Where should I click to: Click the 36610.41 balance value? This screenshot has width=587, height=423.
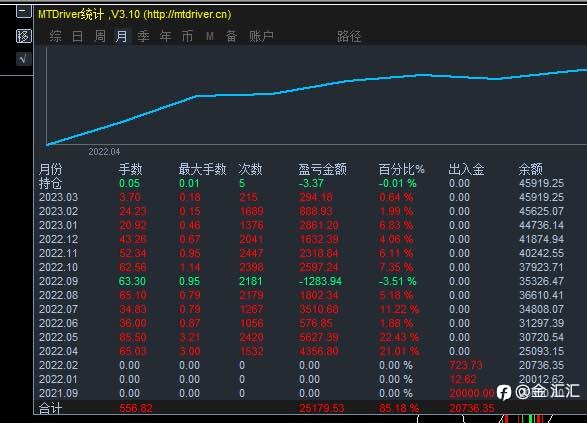click(541, 295)
